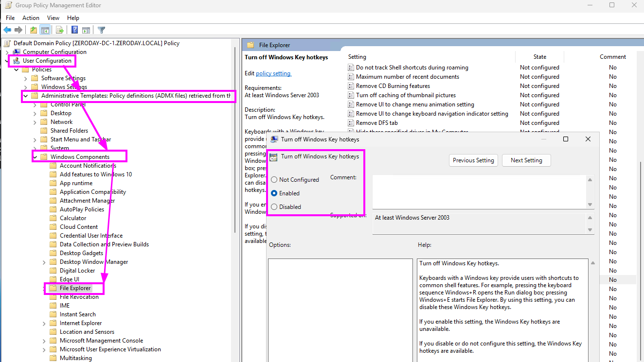
Task: Collapse the User Configuration node
Action: pos(7,61)
